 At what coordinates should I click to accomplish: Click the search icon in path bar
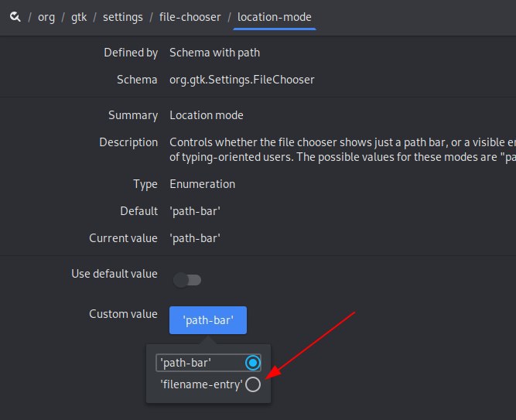point(15,16)
